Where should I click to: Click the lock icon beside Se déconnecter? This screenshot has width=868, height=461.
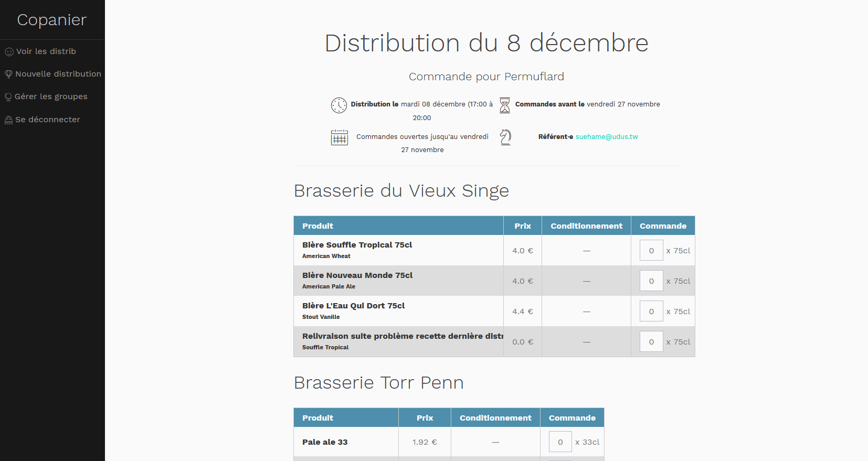(8, 120)
